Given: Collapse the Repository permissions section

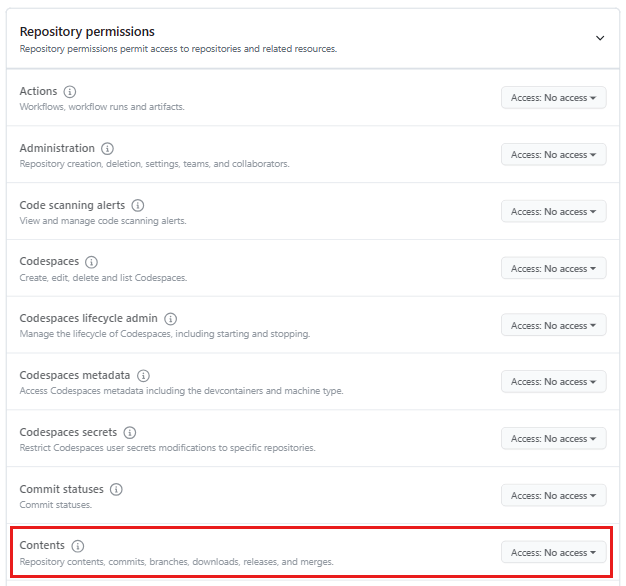Looking at the screenshot, I should coord(600,38).
